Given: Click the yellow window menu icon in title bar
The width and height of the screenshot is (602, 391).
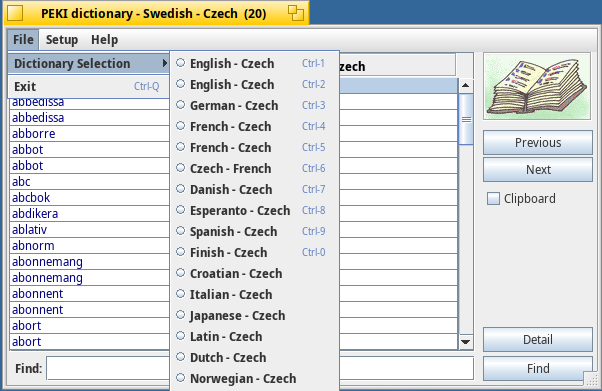Looking at the screenshot, I should pyautogui.click(x=15, y=13).
